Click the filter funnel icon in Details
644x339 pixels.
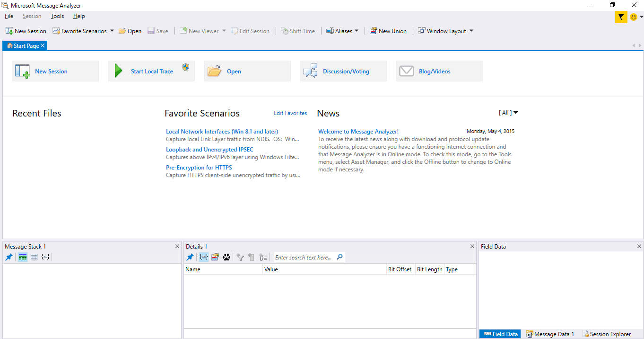tap(240, 257)
